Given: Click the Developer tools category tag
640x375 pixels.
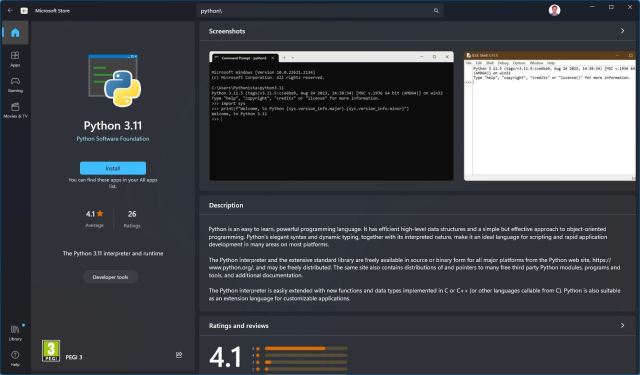Looking at the screenshot, I should click(x=110, y=277).
